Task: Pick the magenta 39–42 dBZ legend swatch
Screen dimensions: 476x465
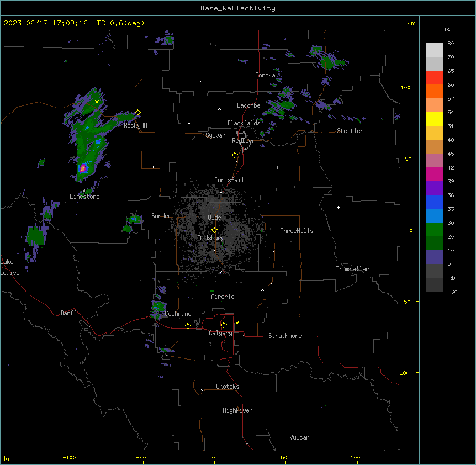Action: coord(434,174)
